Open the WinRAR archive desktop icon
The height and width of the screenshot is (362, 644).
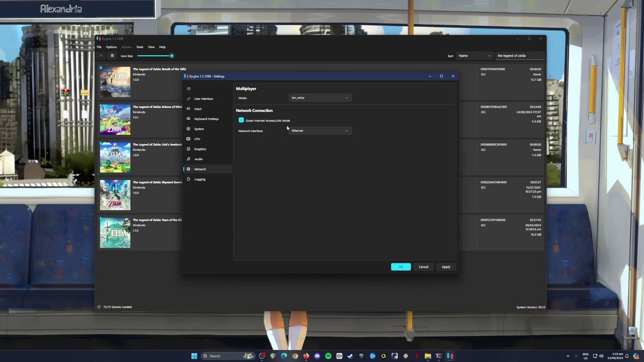point(66,95)
